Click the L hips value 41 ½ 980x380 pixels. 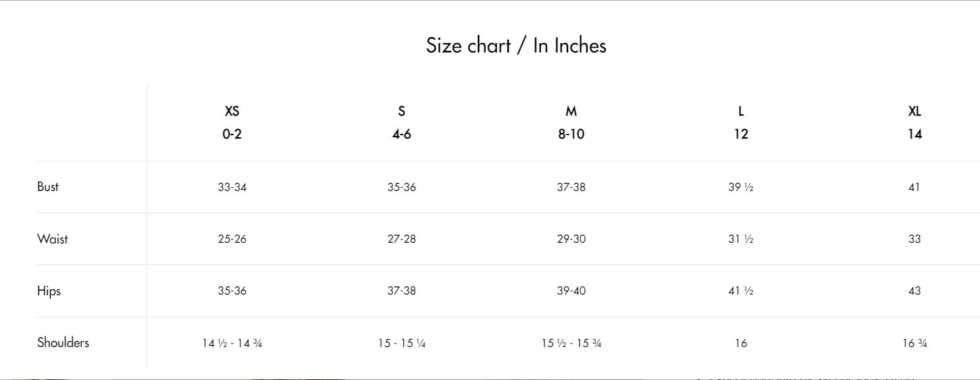[x=741, y=291]
